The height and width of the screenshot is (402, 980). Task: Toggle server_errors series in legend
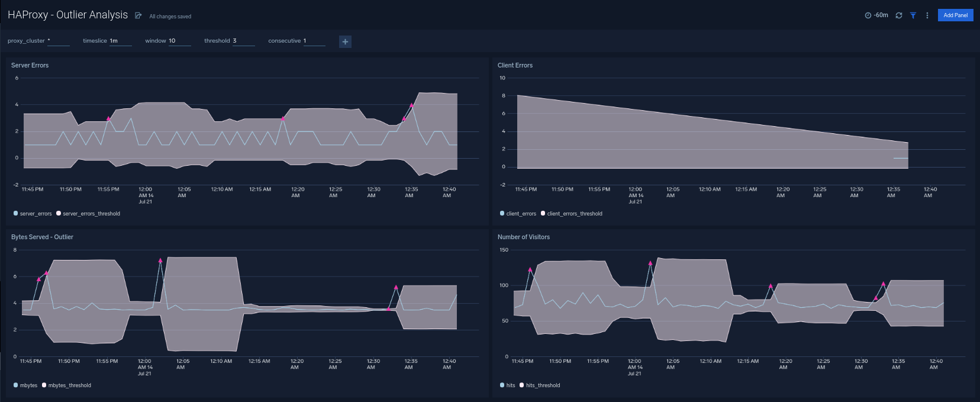point(36,214)
